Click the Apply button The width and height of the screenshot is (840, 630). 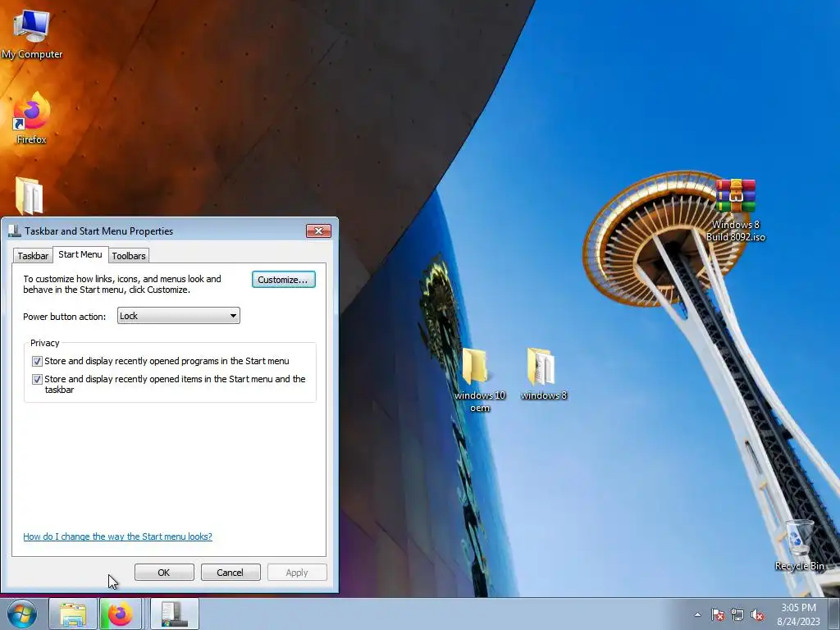coord(297,572)
